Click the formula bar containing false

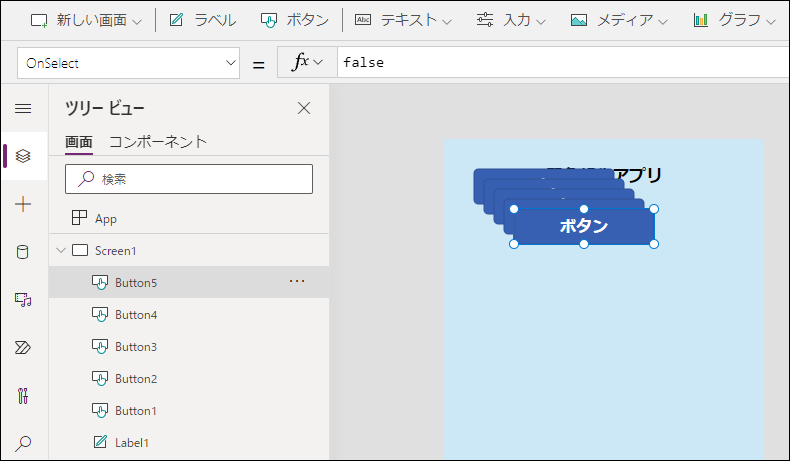(563, 62)
